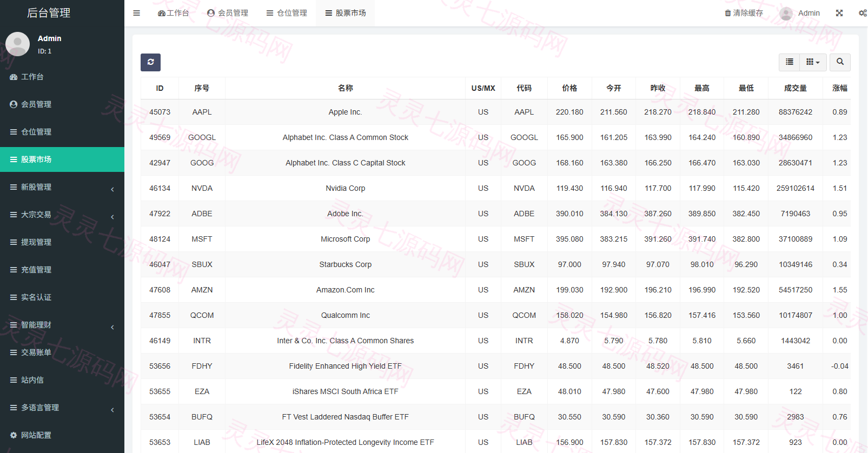Image resolution: width=868 pixels, height=453 pixels.
Task: Open the columns grid dropdown
Action: pyautogui.click(x=813, y=62)
